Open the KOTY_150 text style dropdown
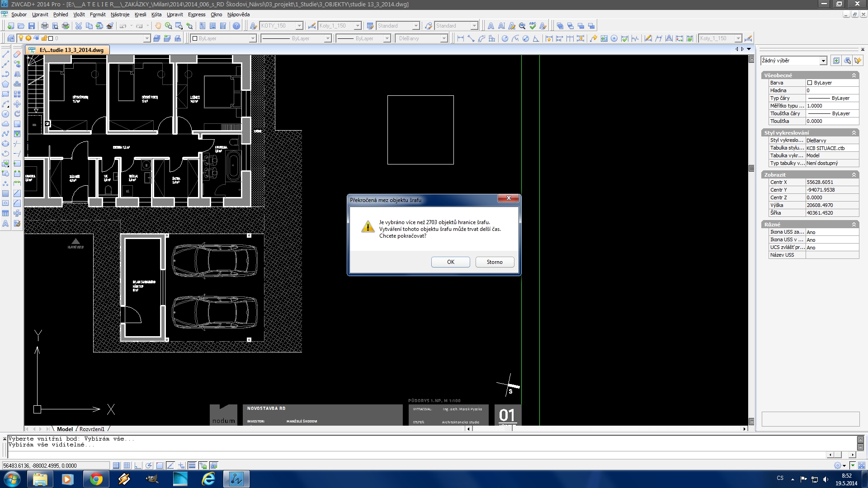868x488 pixels. (x=299, y=26)
